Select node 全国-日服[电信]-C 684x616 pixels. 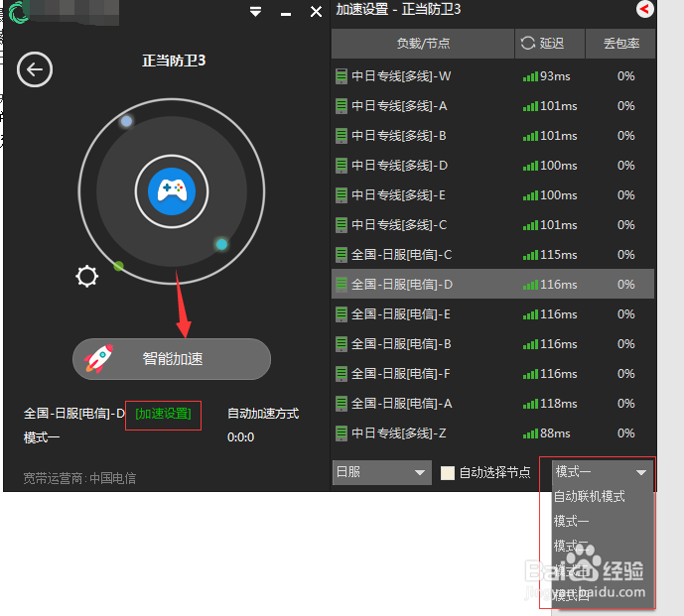click(493, 255)
